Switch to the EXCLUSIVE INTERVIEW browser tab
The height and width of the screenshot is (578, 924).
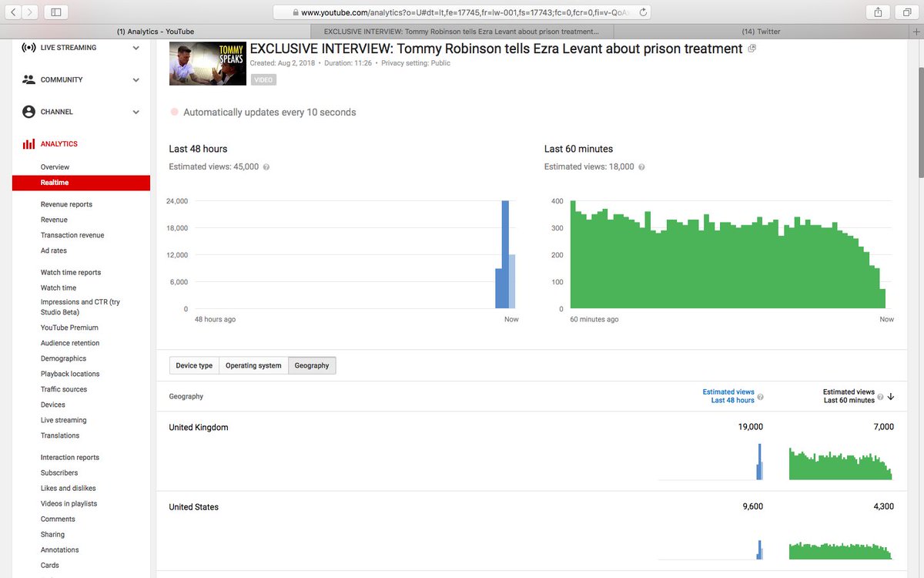(460, 32)
